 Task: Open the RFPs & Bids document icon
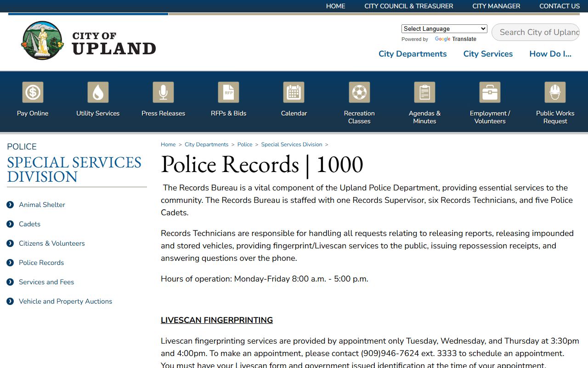tap(228, 92)
